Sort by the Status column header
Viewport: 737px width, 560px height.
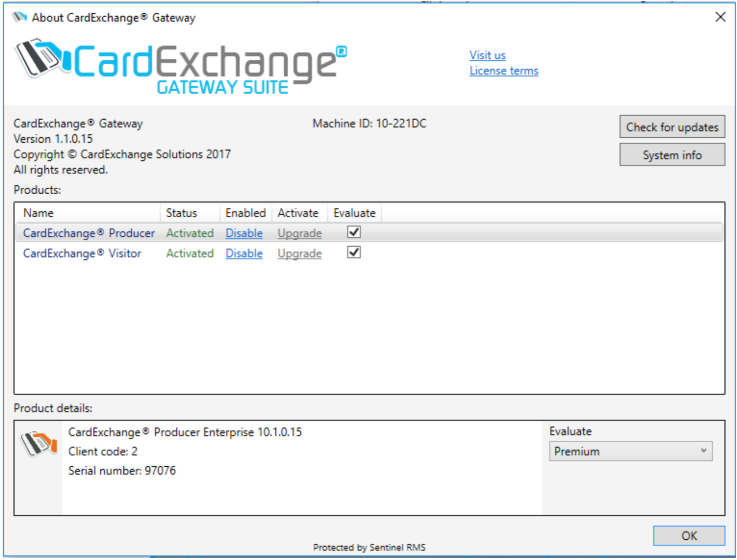pos(181,213)
